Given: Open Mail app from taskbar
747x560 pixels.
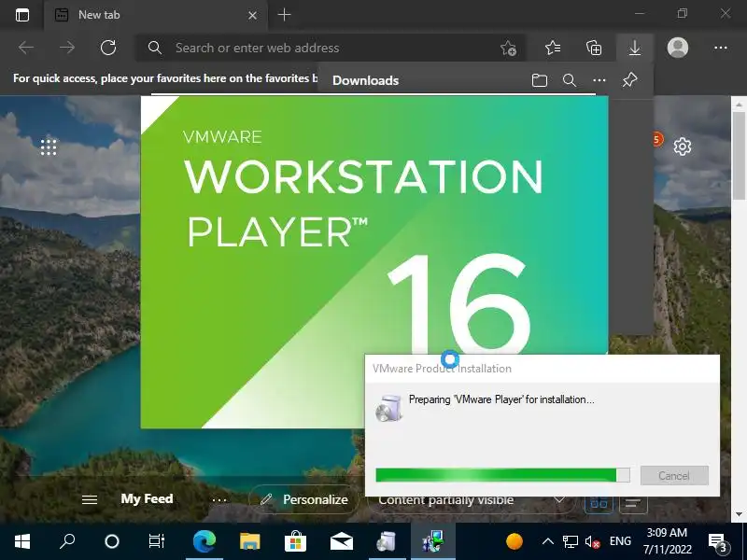Looking at the screenshot, I should (x=341, y=541).
